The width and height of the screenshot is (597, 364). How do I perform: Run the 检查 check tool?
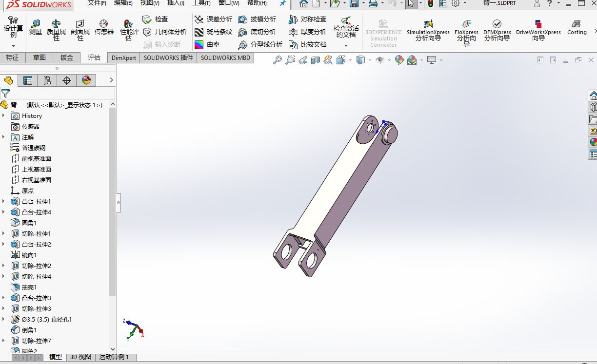[x=155, y=19]
